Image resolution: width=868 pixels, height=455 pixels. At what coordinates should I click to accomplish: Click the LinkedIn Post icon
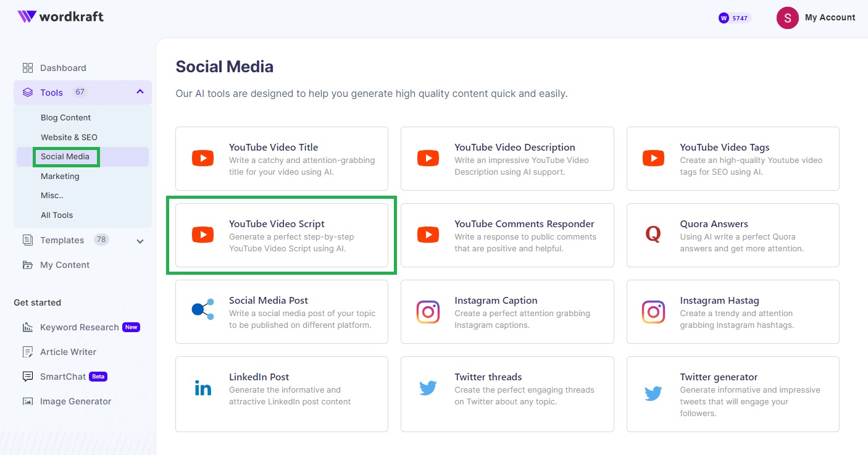[x=202, y=388]
